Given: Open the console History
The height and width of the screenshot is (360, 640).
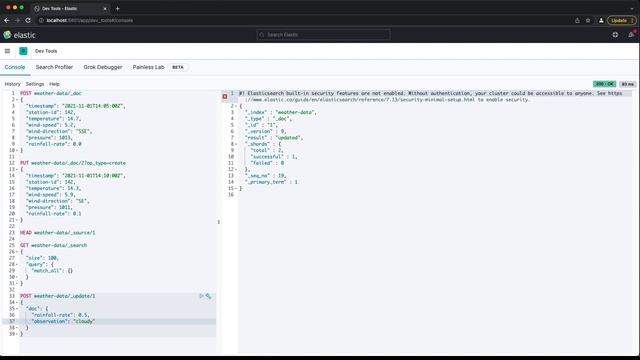Looking at the screenshot, I should (x=12, y=84).
